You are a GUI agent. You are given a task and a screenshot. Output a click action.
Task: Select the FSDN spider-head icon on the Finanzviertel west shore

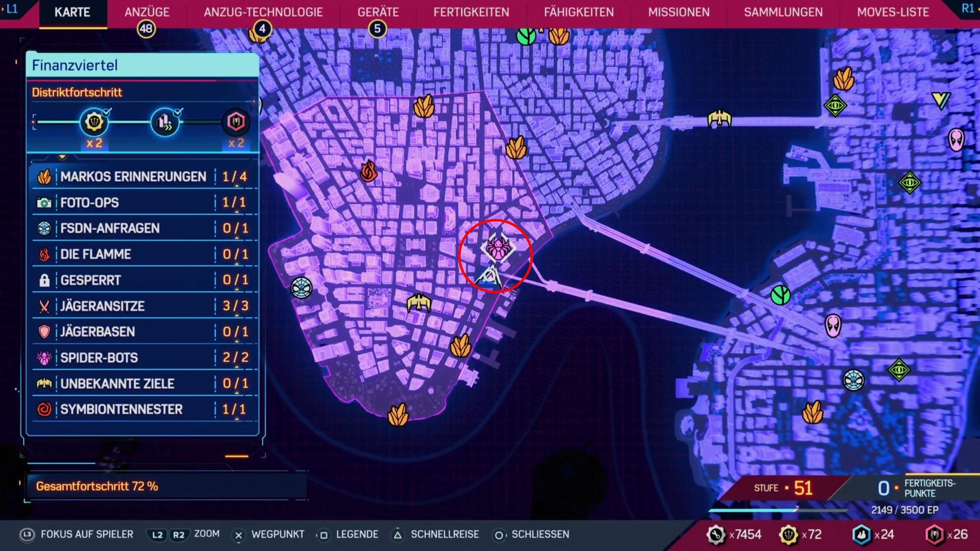click(301, 288)
